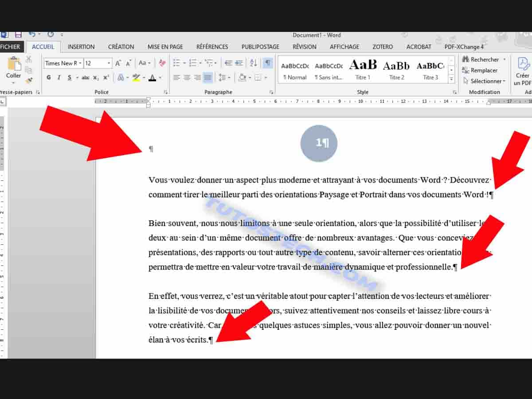The width and height of the screenshot is (532, 399).
Task: Start a numbered list
Action: pos(192,63)
